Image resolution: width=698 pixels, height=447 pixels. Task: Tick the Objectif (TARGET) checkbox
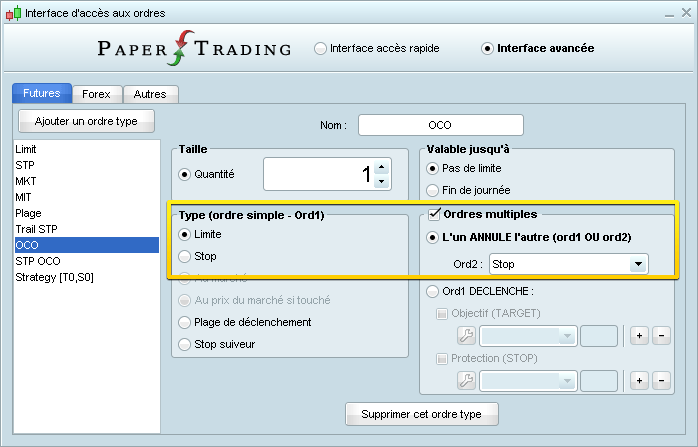coord(442,314)
